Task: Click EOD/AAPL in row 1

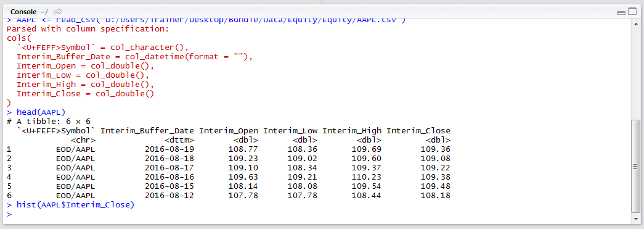Action: tap(76, 149)
